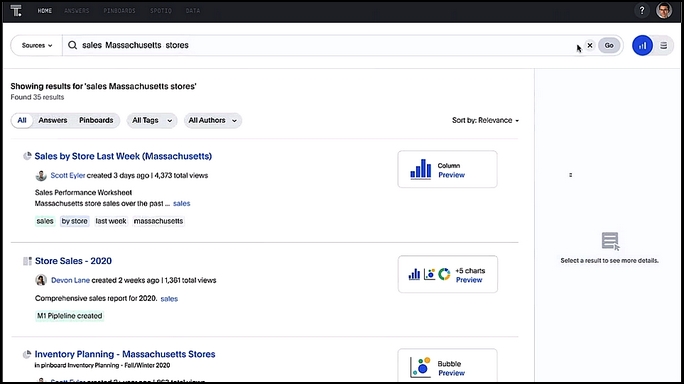This screenshot has width=684, height=384.
Task: Open the Pinboards menu item
Action: click(119, 10)
